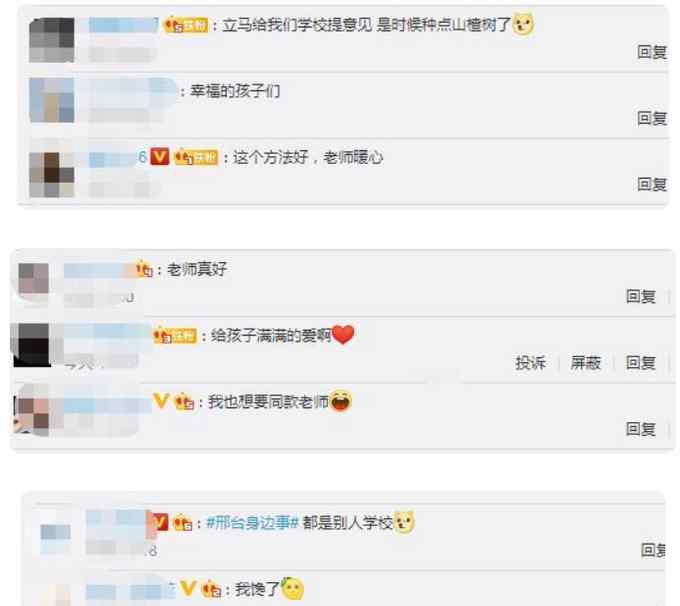The image size is (680, 606).
Task: Click the yellow V badge on 我也想要同款老师 comment
Action: coord(161,400)
